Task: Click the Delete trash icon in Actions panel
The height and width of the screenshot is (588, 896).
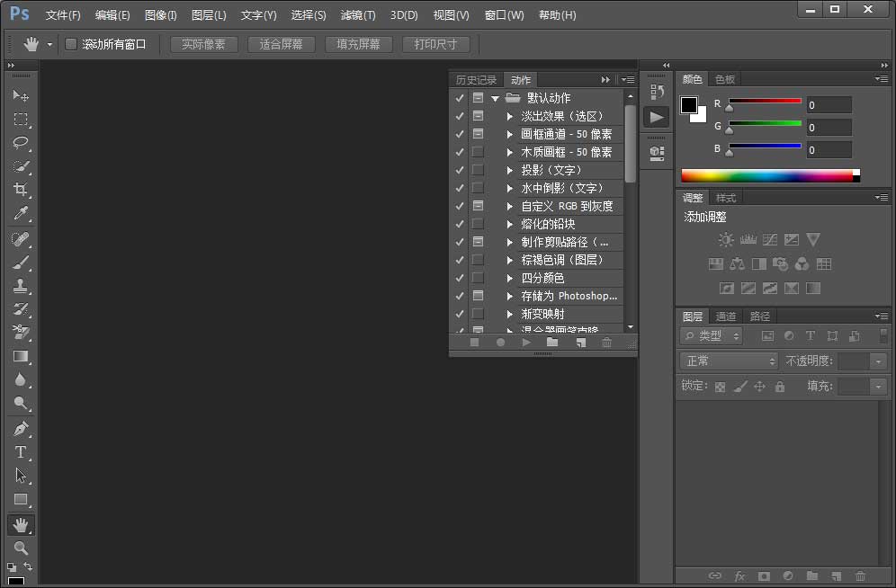Action: pyautogui.click(x=607, y=343)
